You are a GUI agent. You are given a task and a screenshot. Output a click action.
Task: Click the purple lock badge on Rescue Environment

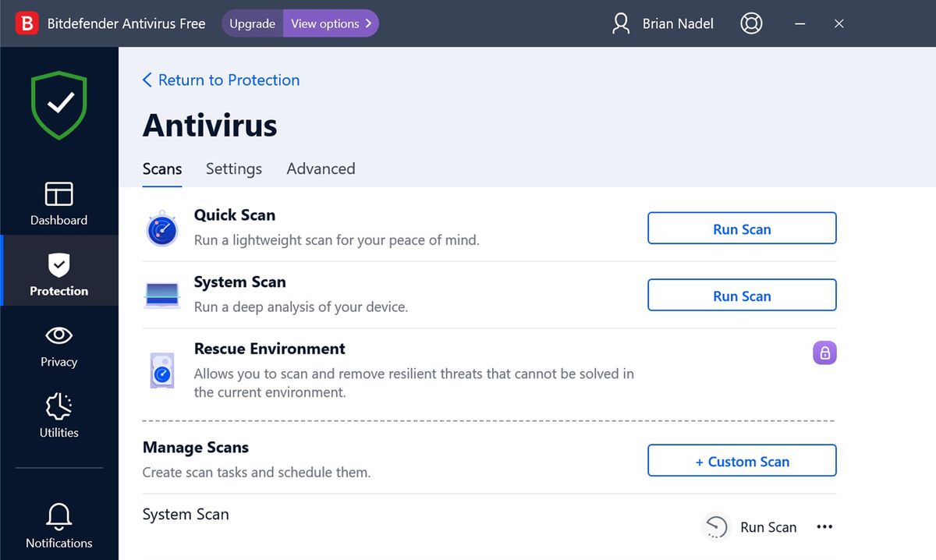(x=824, y=353)
